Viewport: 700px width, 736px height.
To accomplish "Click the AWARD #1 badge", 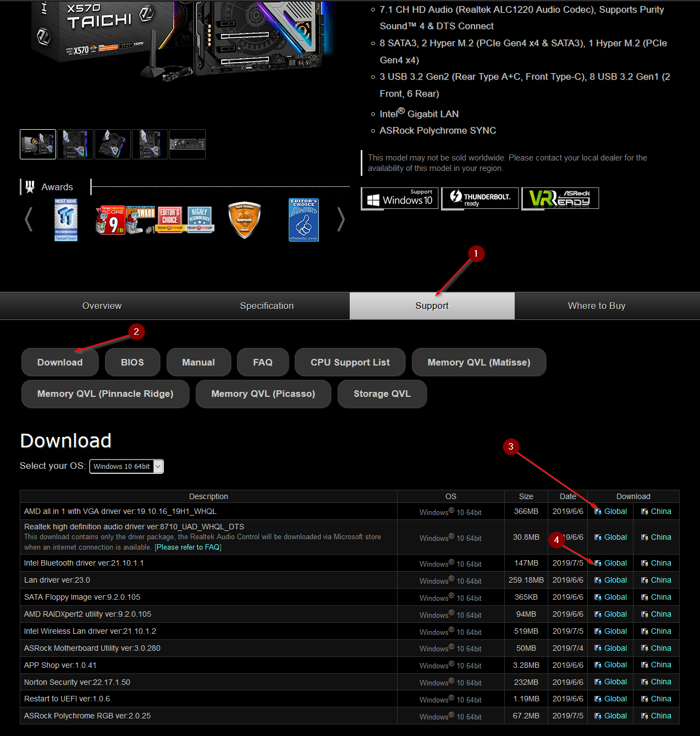I will tap(141, 220).
